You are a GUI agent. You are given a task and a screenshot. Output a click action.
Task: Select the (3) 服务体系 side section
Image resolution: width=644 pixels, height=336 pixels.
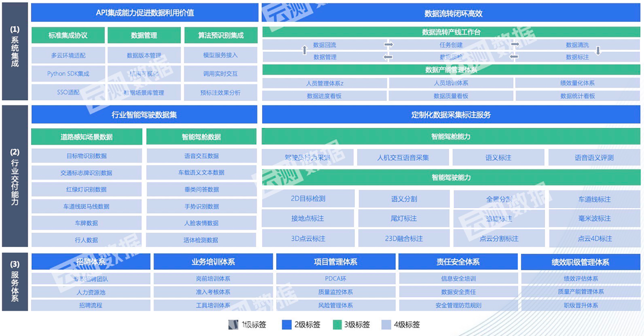tap(15, 282)
